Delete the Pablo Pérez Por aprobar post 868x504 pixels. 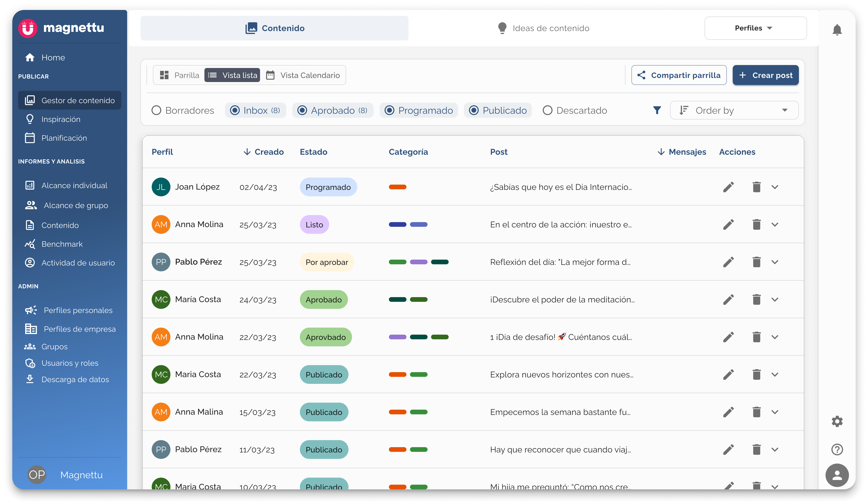coord(756,262)
